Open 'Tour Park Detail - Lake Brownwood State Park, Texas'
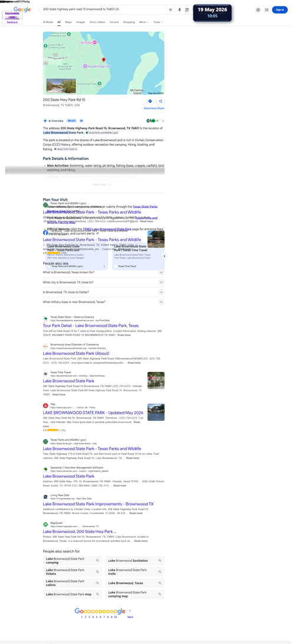The image size is (295, 644). point(91,325)
